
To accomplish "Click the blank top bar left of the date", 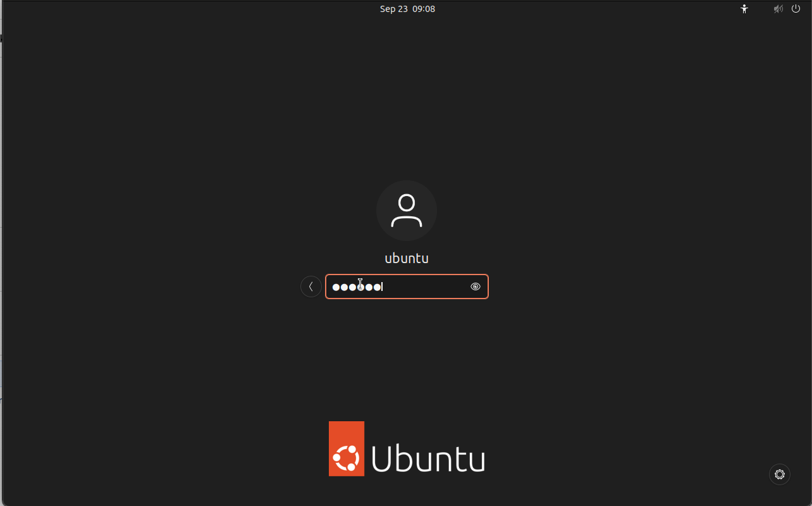I will click(x=190, y=9).
